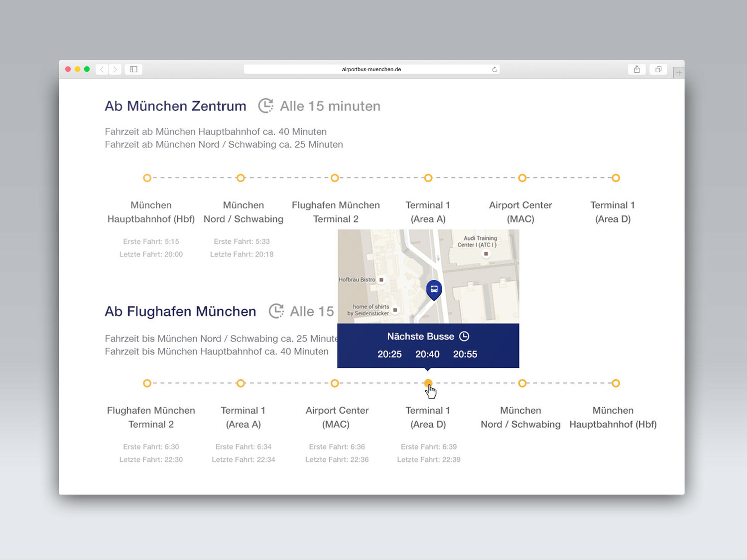Click clock icon in Ab Flughafen München heading
This screenshot has width=747, height=560.
pyautogui.click(x=276, y=311)
